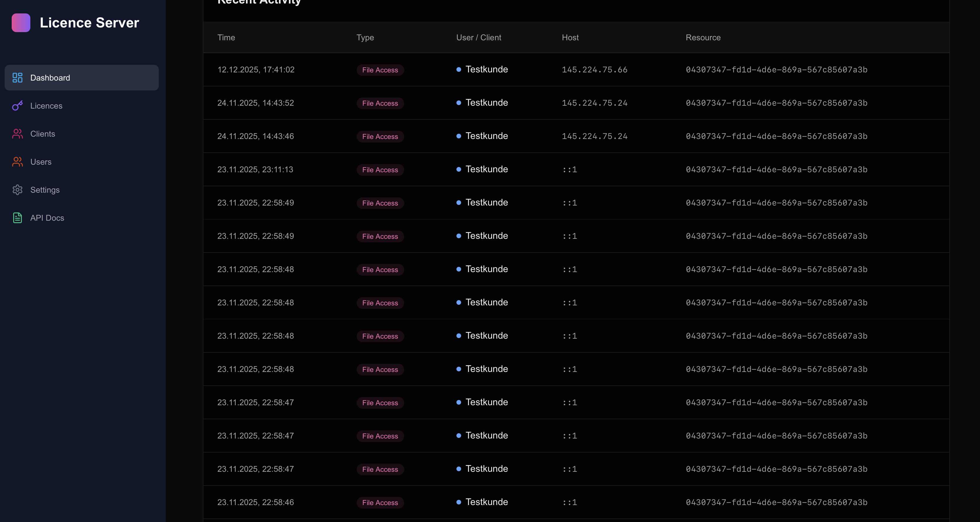Click Testkunde in the top activity row
The image size is (980, 522).
pyautogui.click(x=487, y=69)
